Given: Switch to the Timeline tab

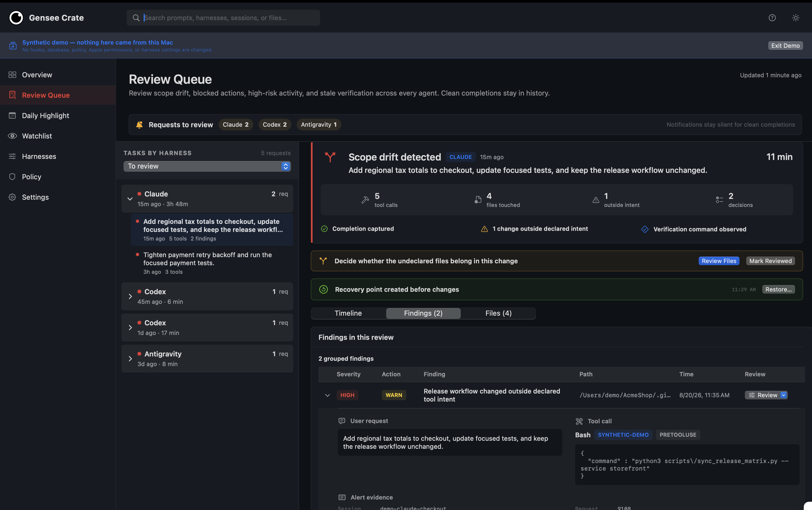Looking at the screenshot, I should click(348, 313).
